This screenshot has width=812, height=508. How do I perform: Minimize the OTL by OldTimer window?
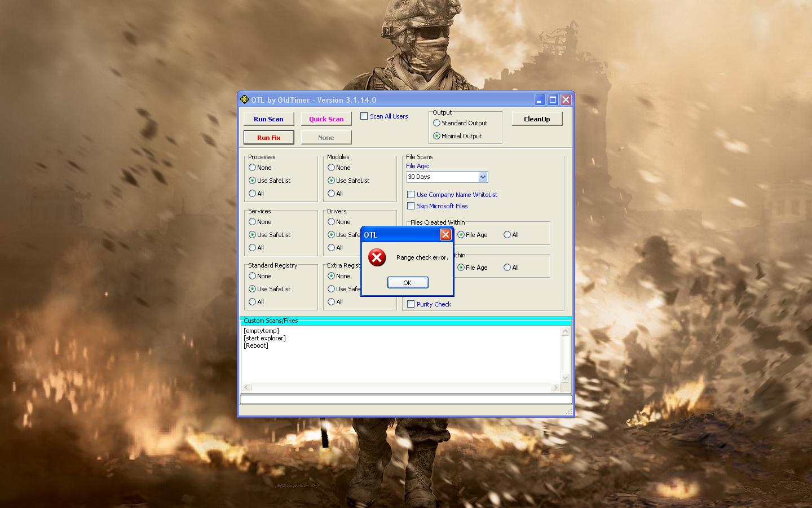click(540, 100)
